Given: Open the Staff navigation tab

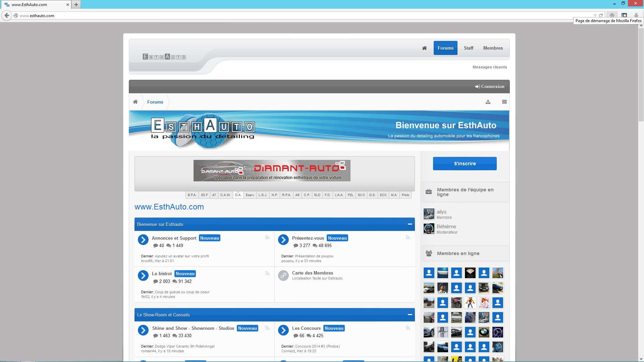Looking at the screenshot, I should click(x=469, y=48).
